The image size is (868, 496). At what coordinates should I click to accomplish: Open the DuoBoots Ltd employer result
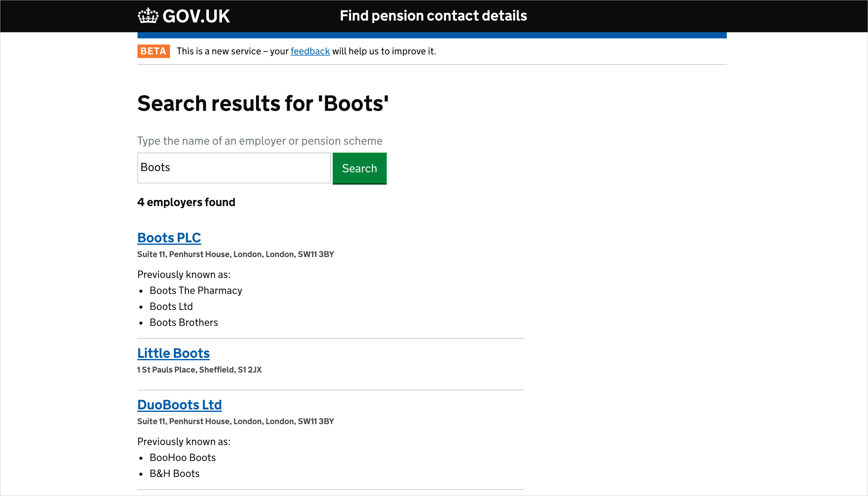(x=179, y=405)
